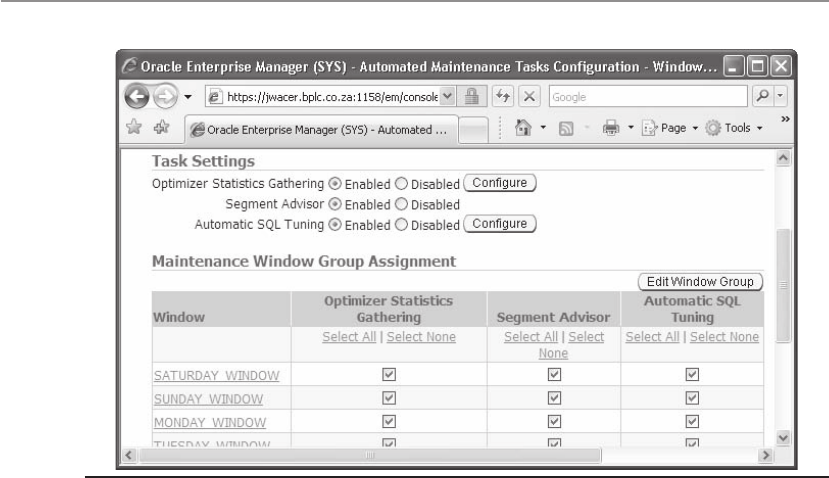
Task: Open the Print dropdown arrow
Action: (x=631, y=127)
